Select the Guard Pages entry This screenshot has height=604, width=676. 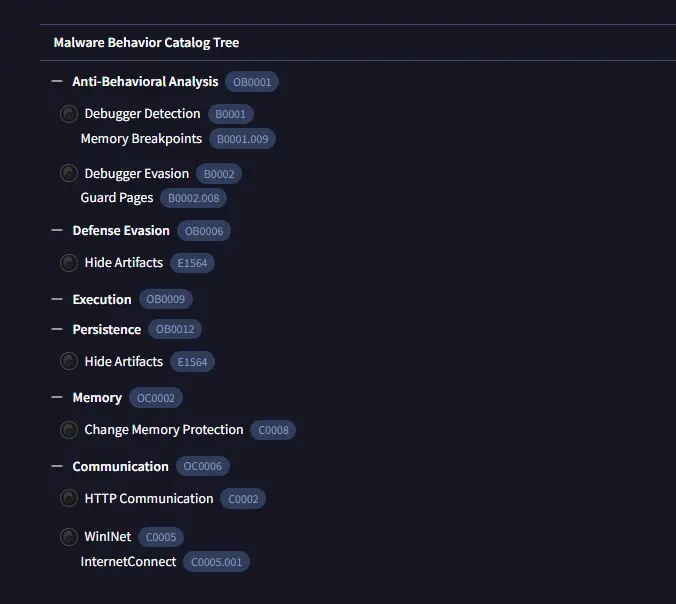[x=117, y=198]
